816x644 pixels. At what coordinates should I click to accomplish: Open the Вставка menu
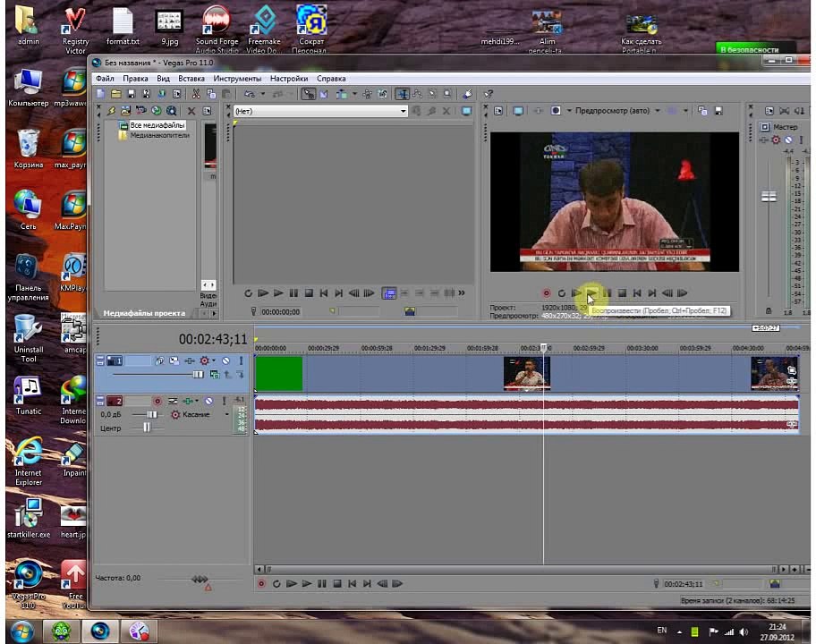(191, 79)
